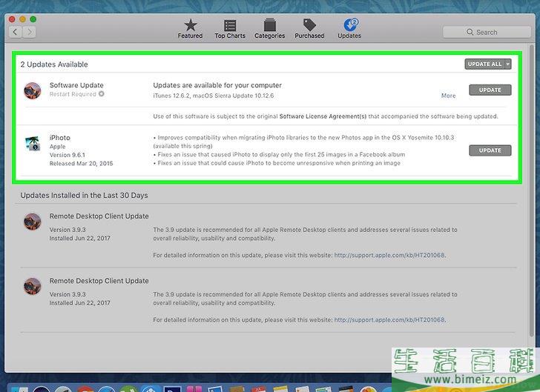Screen dimensions: 540x392
Task: Click the 'Released Mar 20, 2015' text
Action: (x=82, y=164)
